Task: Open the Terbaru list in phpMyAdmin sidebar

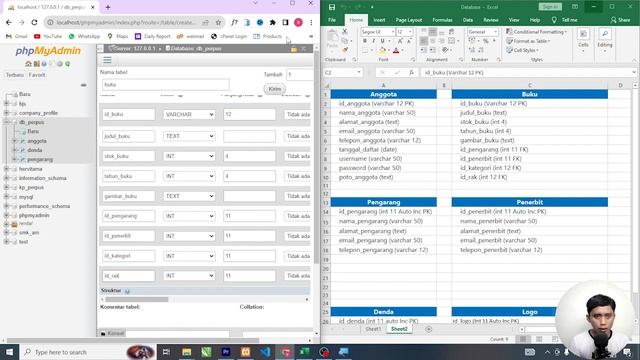Action: tap(15, 75)
